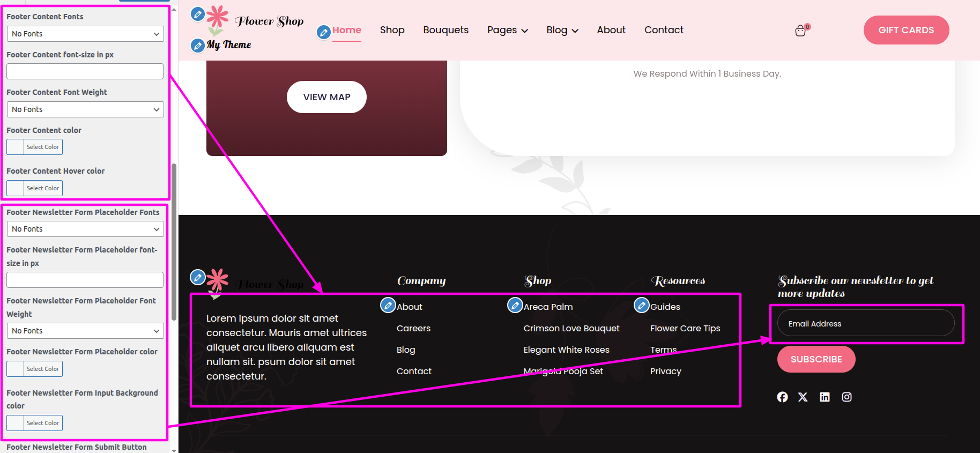The width and height of the screenshot is (980, 453).
Task: Click the Email Address newsletter input field
Action: [865, 323]
